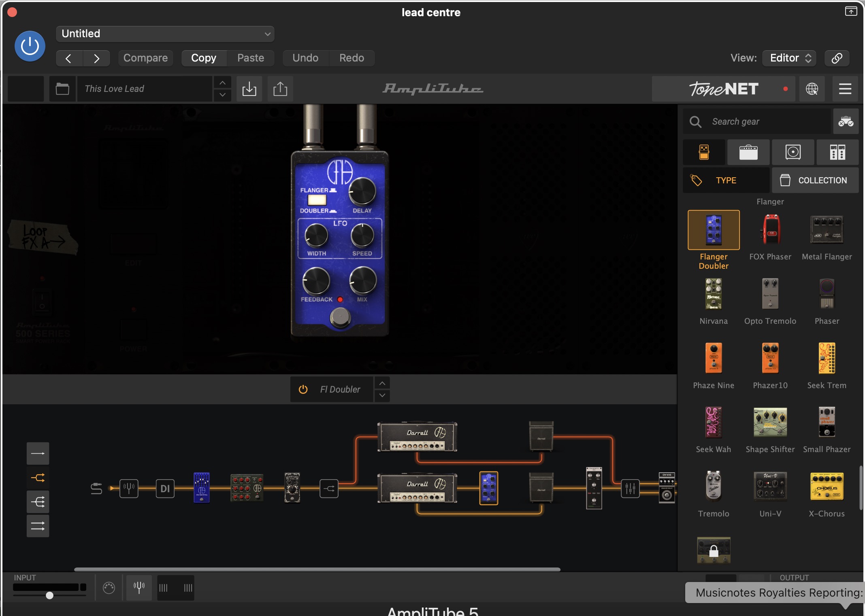Open the View Editor dropdown
865x616 pixels.
pyautogui.click(x=789, y=58)
